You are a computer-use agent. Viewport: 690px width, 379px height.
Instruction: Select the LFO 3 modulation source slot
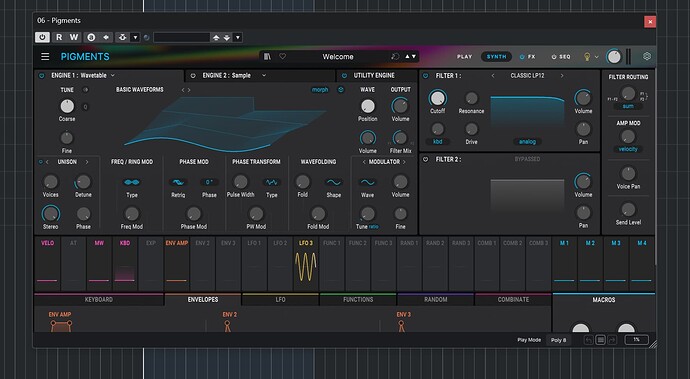(306, 263)
